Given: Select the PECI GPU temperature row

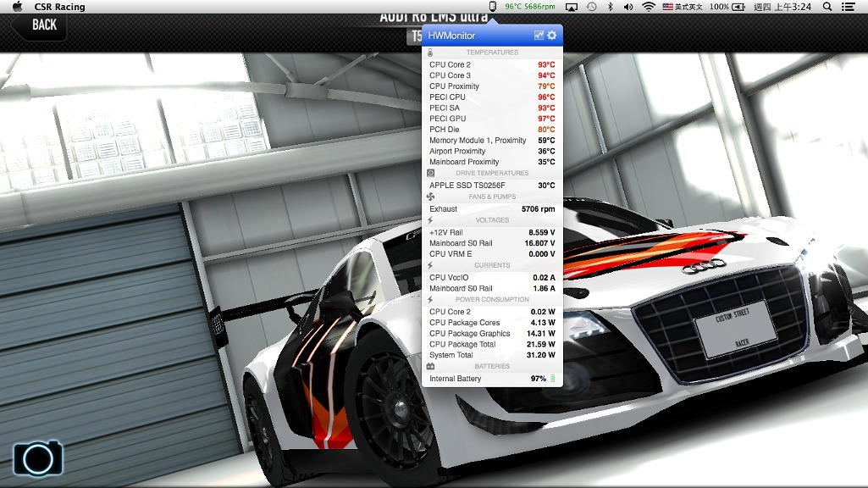Looking at the screenshot, I should click(491, 119).
